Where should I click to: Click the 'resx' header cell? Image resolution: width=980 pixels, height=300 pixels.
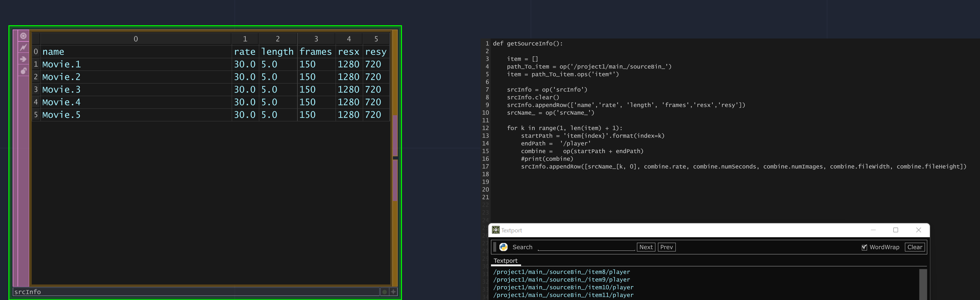tap(349, 52)
